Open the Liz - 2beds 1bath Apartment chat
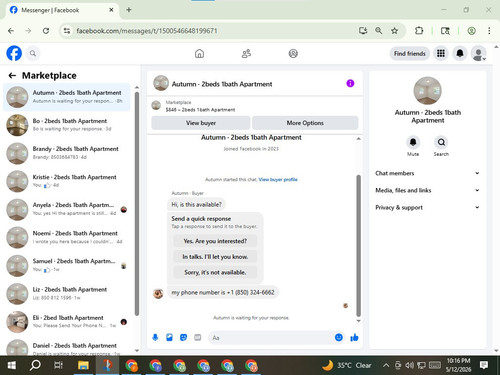Image resolution: width=500 pixels, height=375 pixels. click(67, 293)
